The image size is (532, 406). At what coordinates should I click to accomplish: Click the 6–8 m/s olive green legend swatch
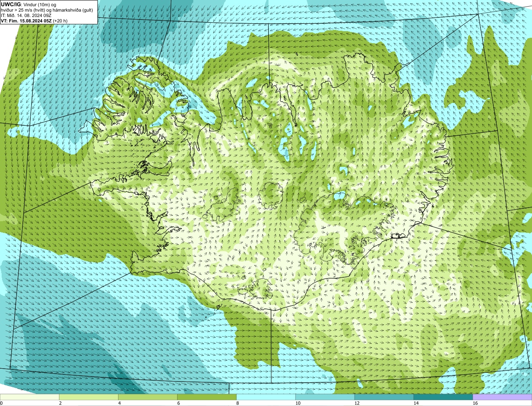[x=207, y=397]
